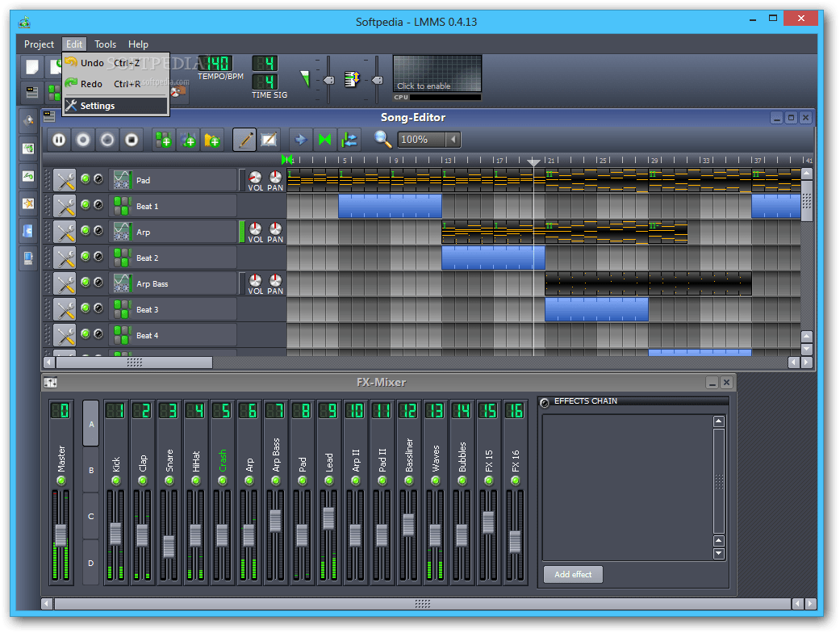Click the zoom magnifier in the Song Editor
Screen dimensions: 840x633
coord(383,139)
